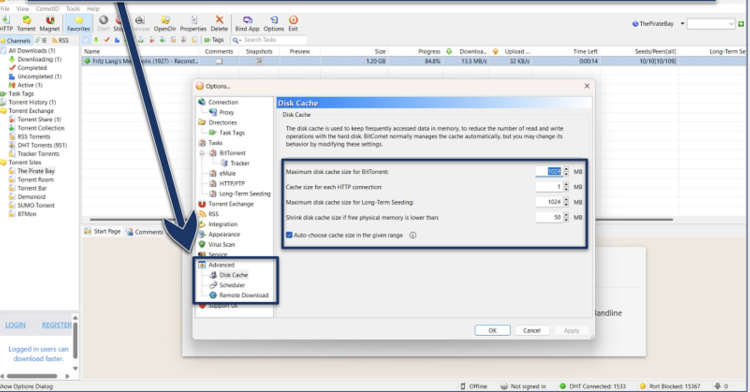Click the Bind App toolbar icon
Viewport: 750px width, 392px height.
tap(247, 23)
